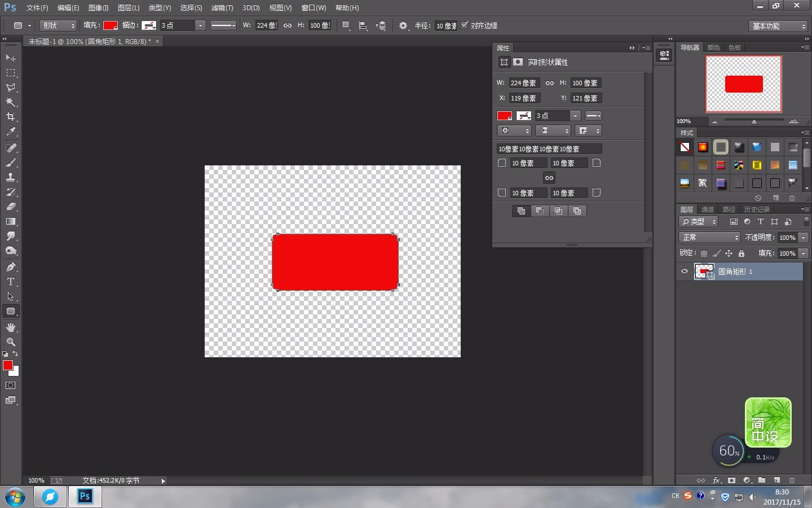Viewport: 812px width, 508px height.
Task: Toggle lock all padlock in Layers panel
Action: 742,253
